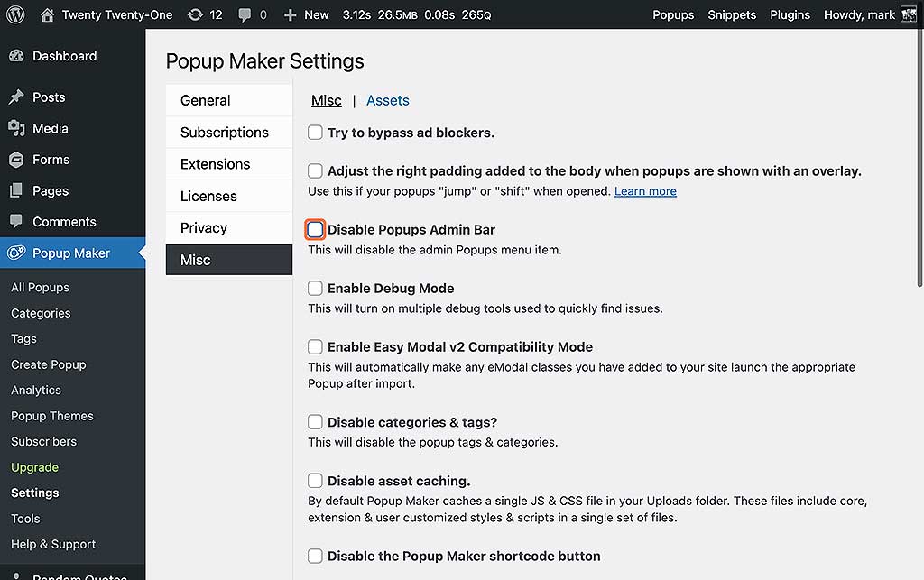Follow the Learn more link
924x580 pixels.
[645, 191]
